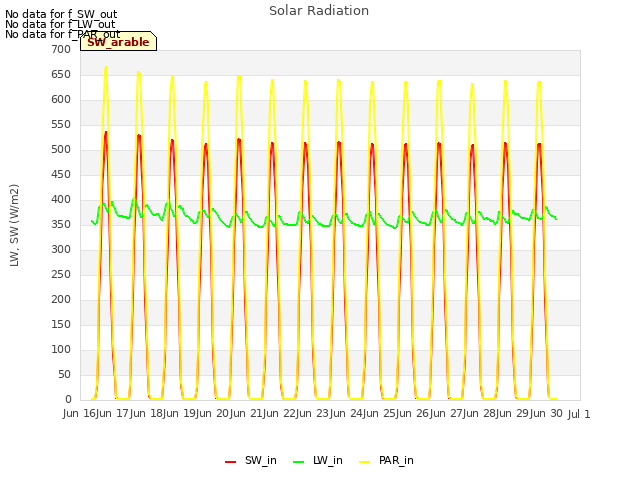Click the No data for f_PAR_out message
640x480 pixels.
coord(62,34)
